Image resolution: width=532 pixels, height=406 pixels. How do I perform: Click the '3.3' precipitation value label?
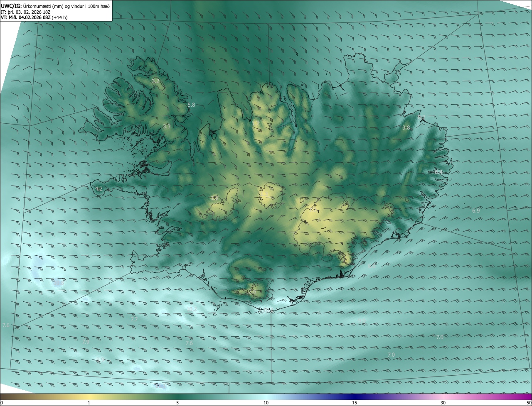point(166,126)
